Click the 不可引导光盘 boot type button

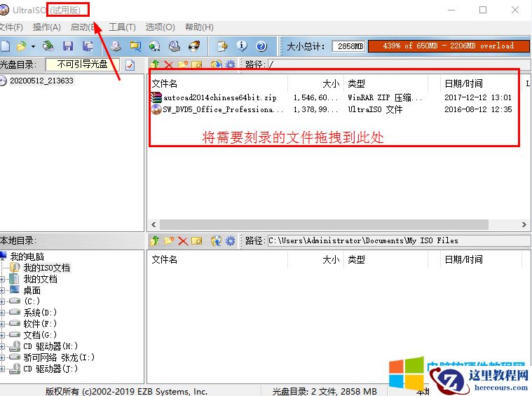[x=83, y=64]
